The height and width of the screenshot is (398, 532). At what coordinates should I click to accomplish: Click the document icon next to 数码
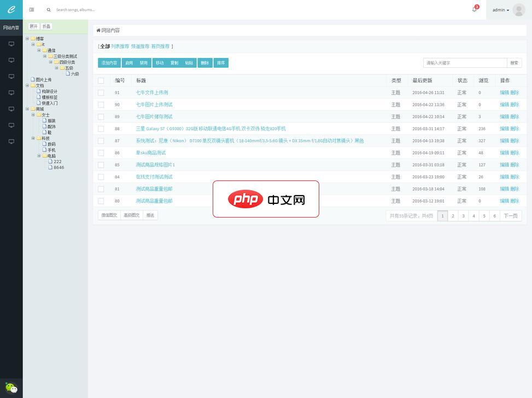coord(44,144)
